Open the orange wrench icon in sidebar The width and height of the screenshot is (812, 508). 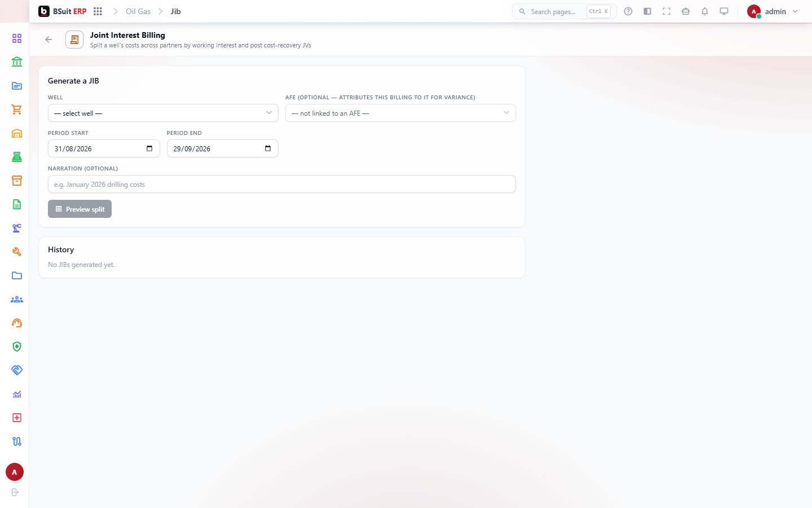coord(17,252)
